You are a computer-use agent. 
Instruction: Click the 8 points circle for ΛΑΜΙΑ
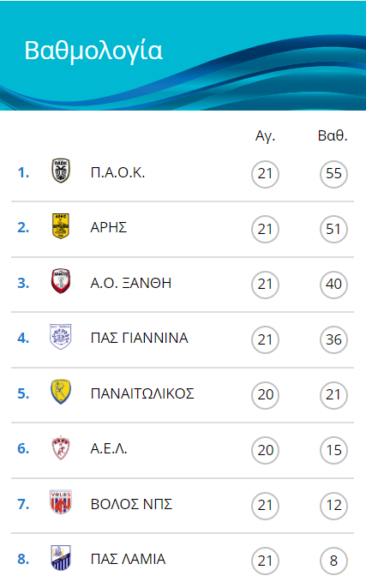pos(333,561)
